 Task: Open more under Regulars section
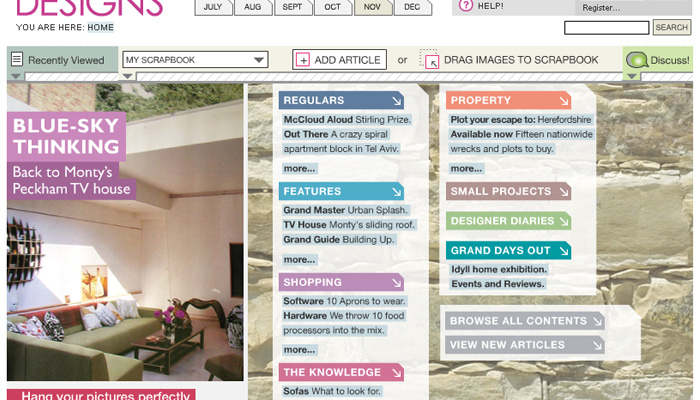click(x=300, y=169)
